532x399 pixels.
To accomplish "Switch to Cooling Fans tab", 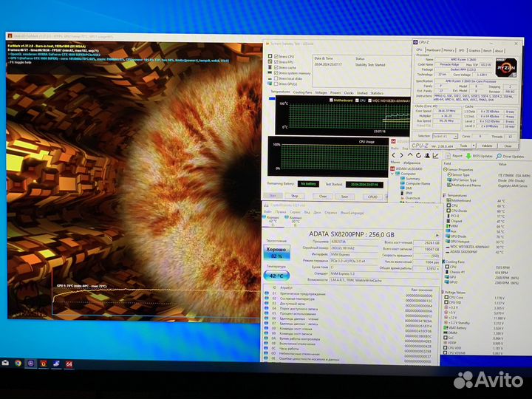I will [302, 92].
